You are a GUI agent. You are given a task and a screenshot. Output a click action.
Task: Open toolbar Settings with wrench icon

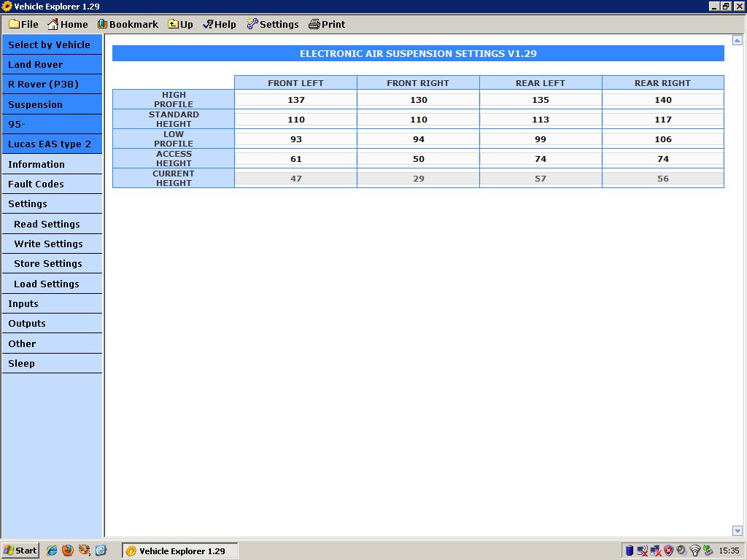tap(273, 24)
